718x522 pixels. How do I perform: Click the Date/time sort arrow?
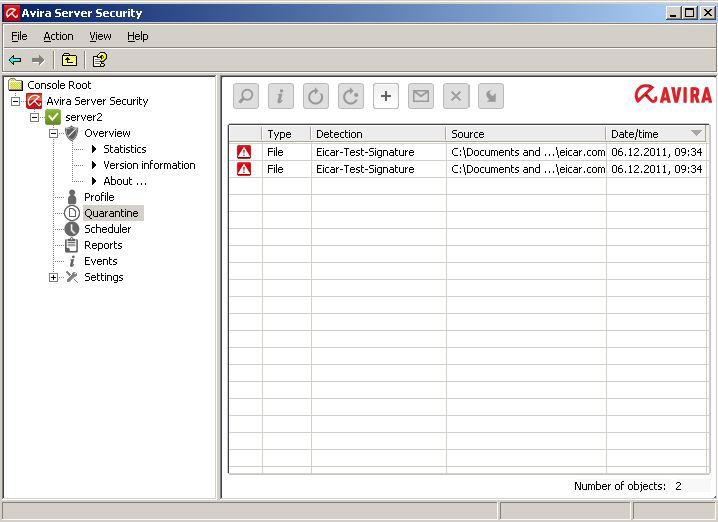tap(696, 133)
